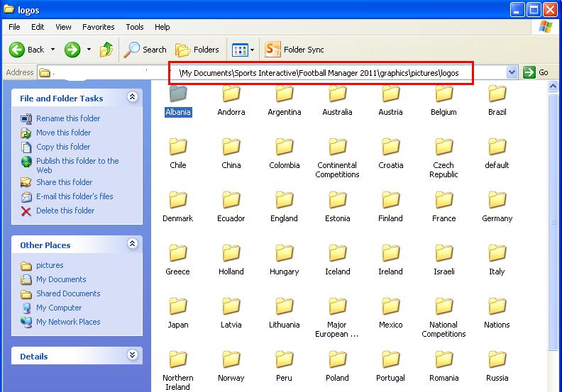The width and height of the screenshot is (562, 392).
Task: Toggle the Folders pane button
Action: (197, 50)
